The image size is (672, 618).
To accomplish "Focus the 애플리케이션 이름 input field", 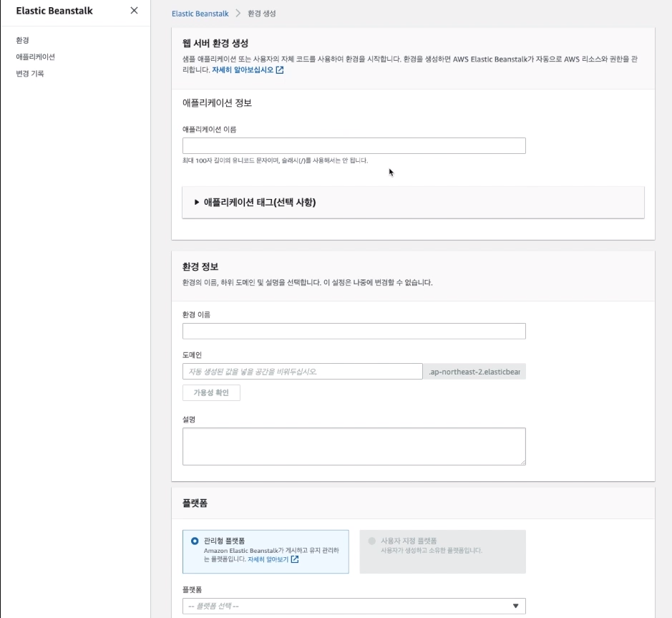I will tap(354, 146).
